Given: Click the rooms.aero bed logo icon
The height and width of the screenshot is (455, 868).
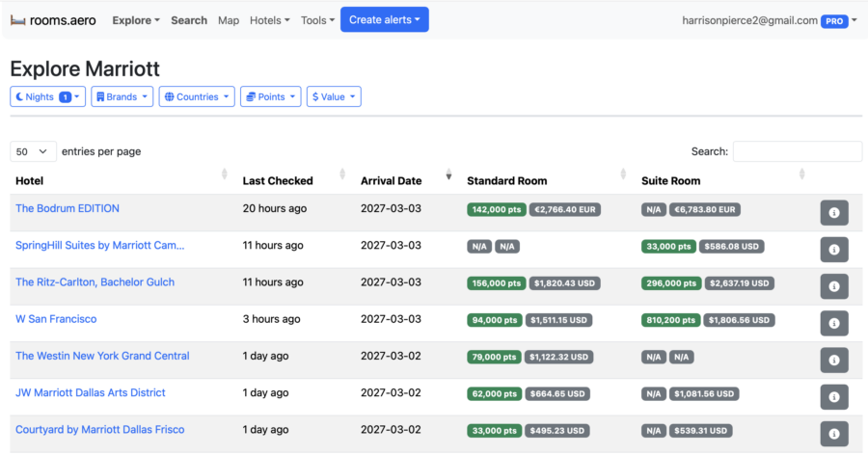Looking at the screenshot, I should tap(17, 20).
